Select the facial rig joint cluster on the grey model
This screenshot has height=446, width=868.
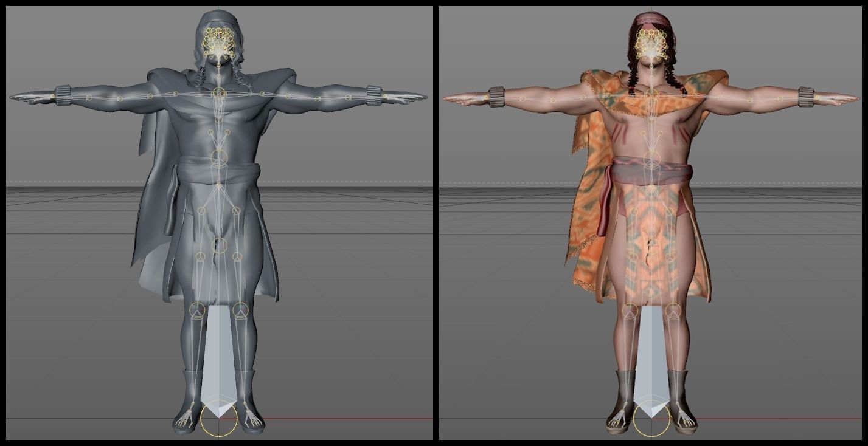(218, 44)
